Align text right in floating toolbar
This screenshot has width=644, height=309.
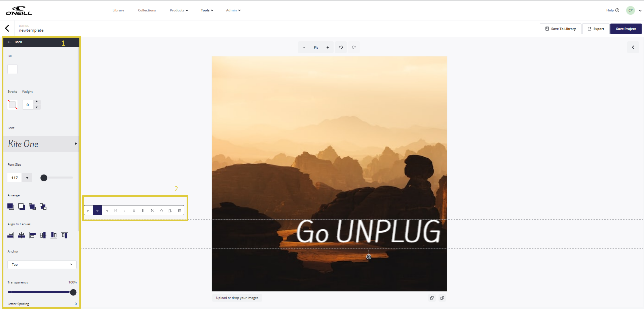tap(107, 210)
